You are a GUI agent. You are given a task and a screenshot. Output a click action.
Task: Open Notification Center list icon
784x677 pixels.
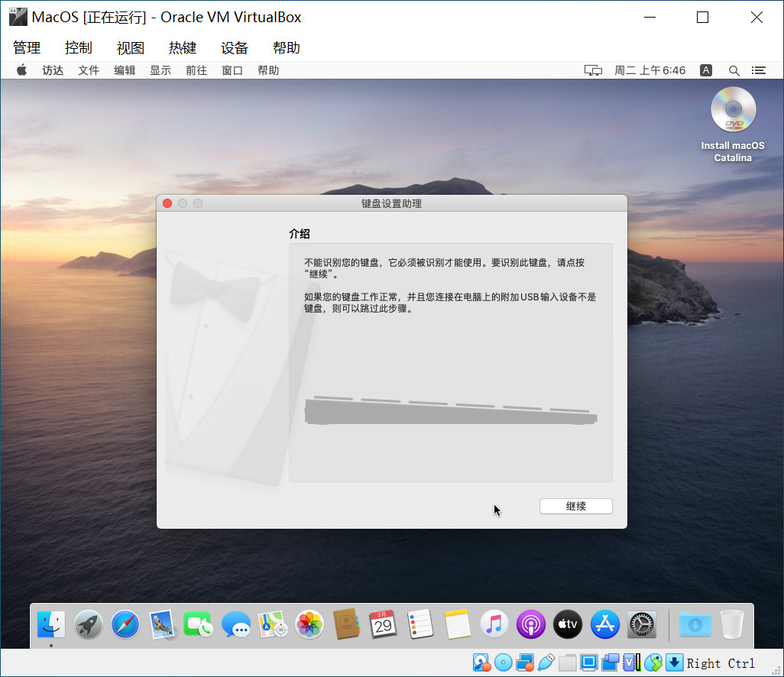click(759, 70)
